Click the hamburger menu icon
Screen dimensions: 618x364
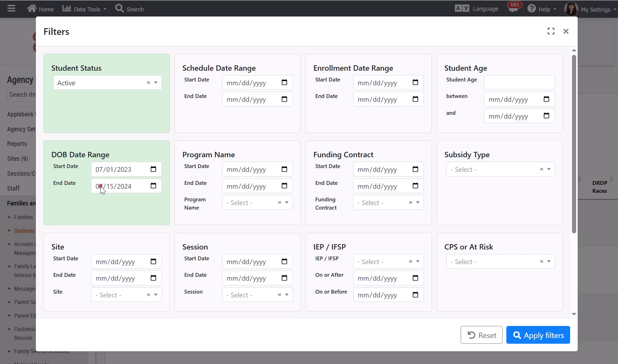click(11, 9)
